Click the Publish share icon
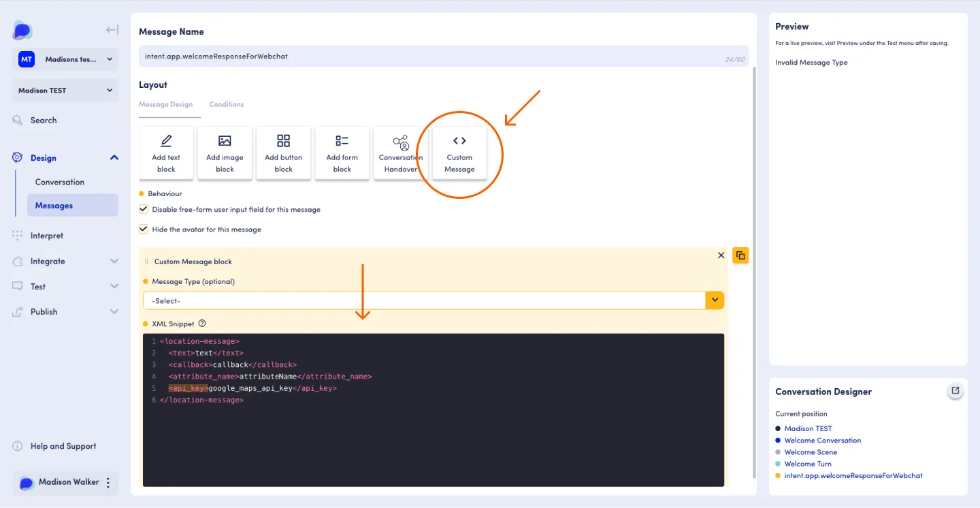The height and width of the screenshot is (508, 980). coord(18,312)
